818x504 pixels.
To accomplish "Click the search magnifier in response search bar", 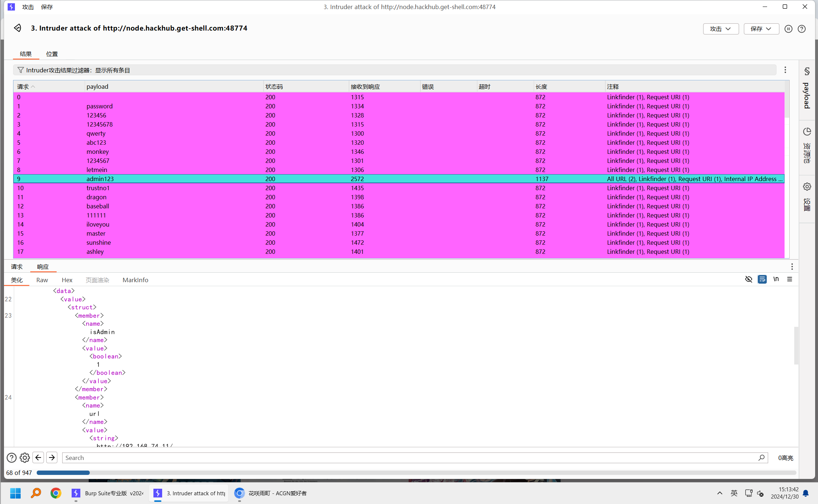I will pyautogui.click(x=761, y=457).
